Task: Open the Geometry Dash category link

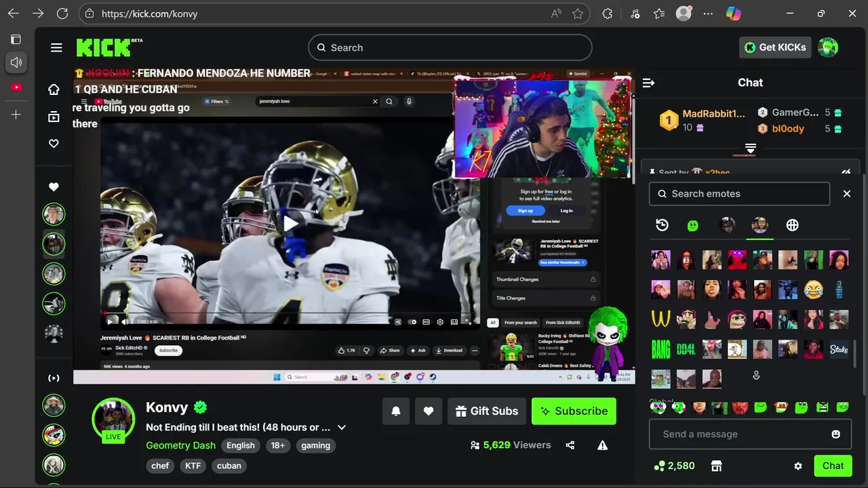Action: 180,445
